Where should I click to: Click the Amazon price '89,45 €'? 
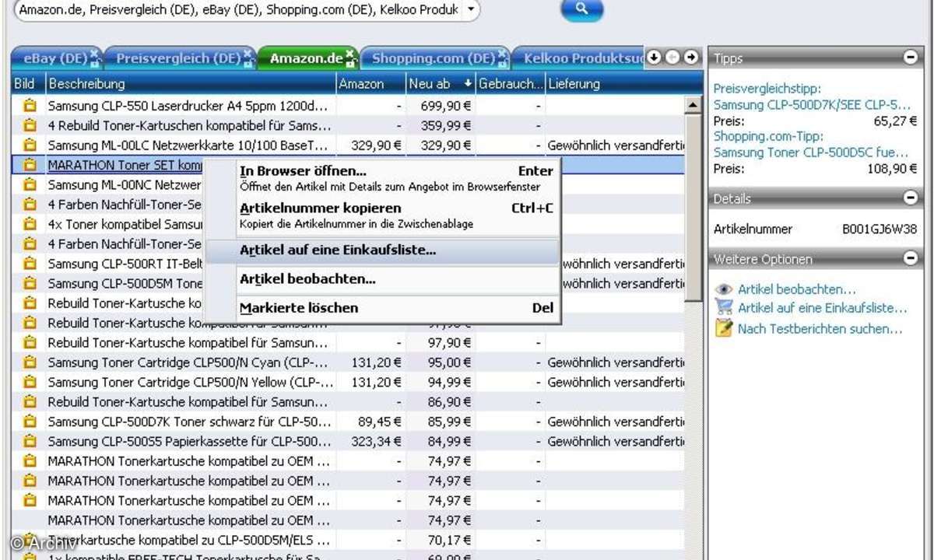380,422
